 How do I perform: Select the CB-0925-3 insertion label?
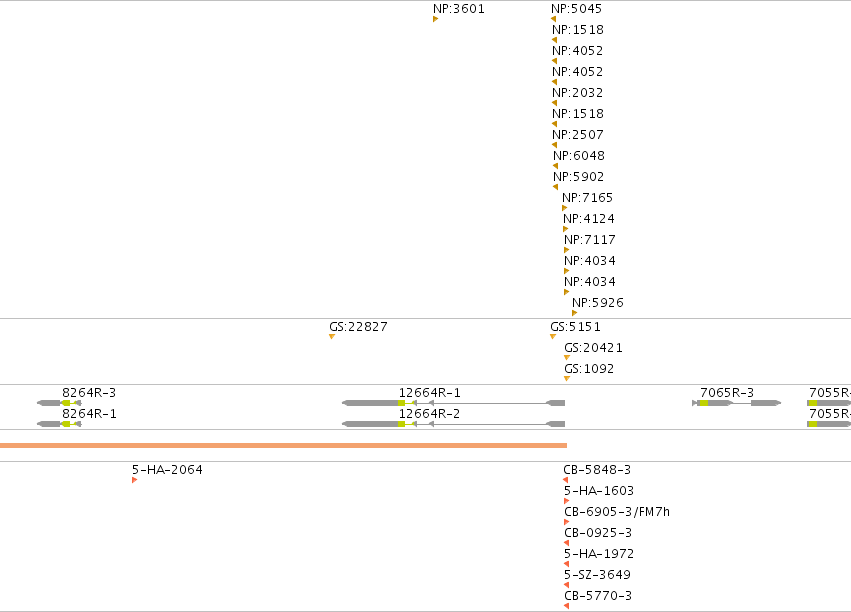tap(598, 533)
